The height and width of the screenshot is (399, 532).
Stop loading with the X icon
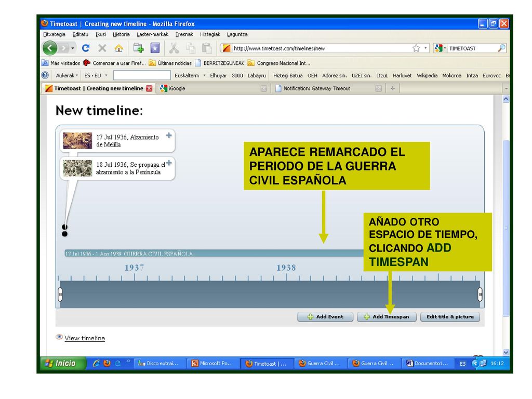102,48
